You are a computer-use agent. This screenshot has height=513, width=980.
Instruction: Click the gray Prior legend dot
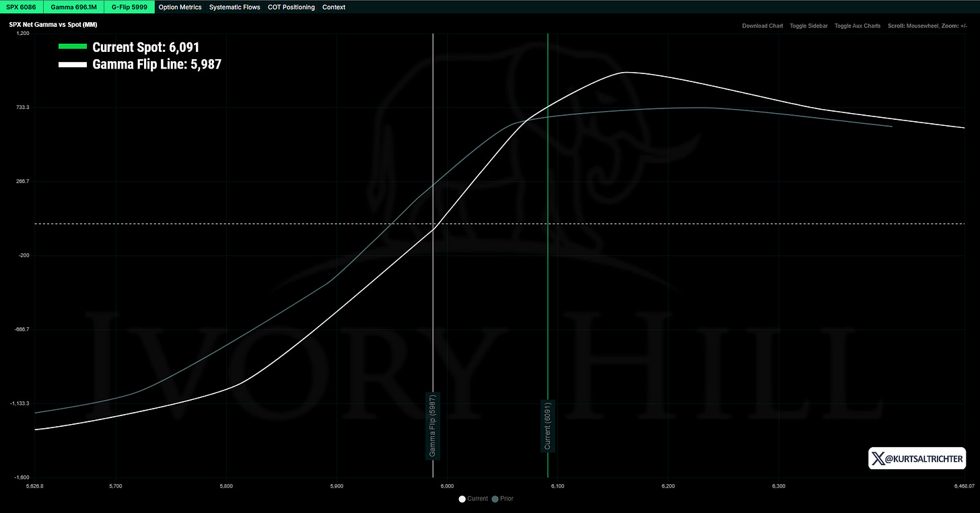pos(495,499)
